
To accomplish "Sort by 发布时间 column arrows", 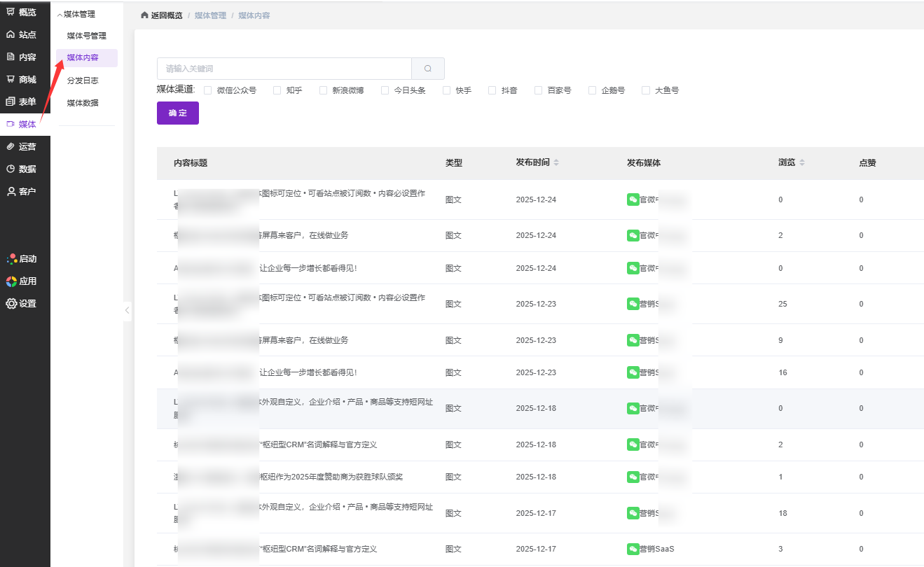I will click(556, 162).
